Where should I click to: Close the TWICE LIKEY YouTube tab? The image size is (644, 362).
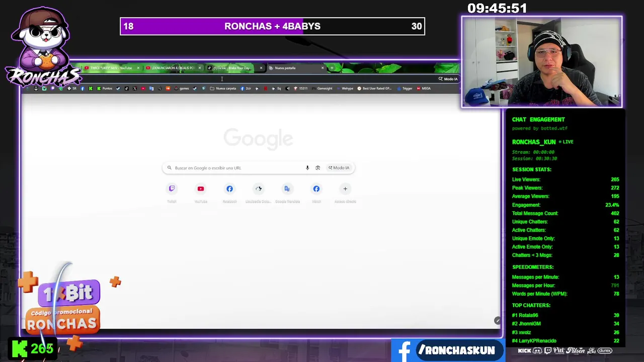coord(138,68)
